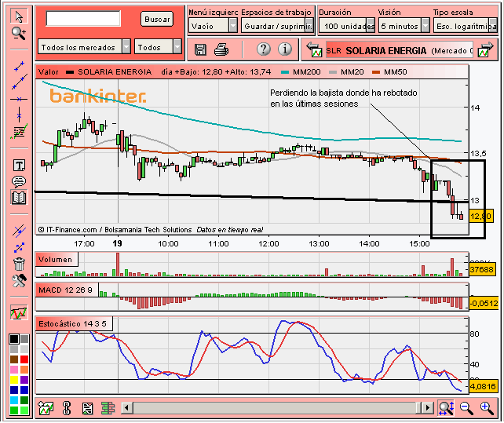Select the speech bubble comment tool

coord(19,181)
